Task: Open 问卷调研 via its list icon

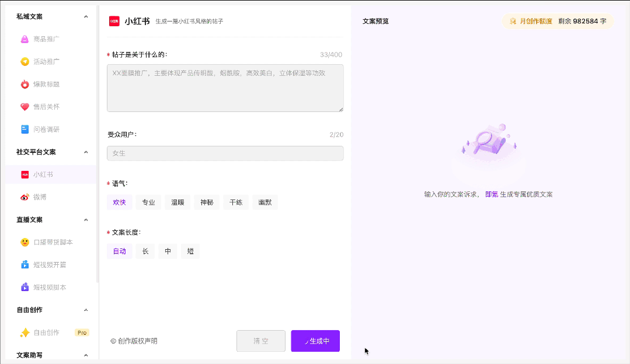Action: 25,129
